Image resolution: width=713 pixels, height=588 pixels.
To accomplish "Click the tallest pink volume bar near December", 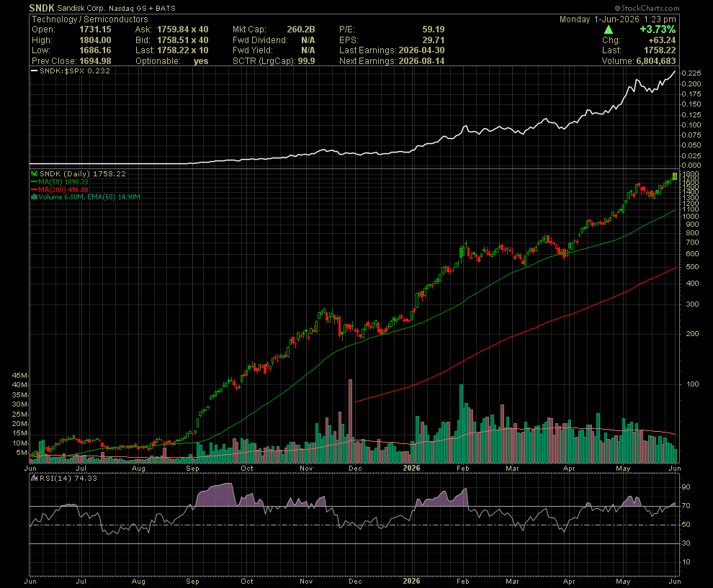I will click(350, 421).
